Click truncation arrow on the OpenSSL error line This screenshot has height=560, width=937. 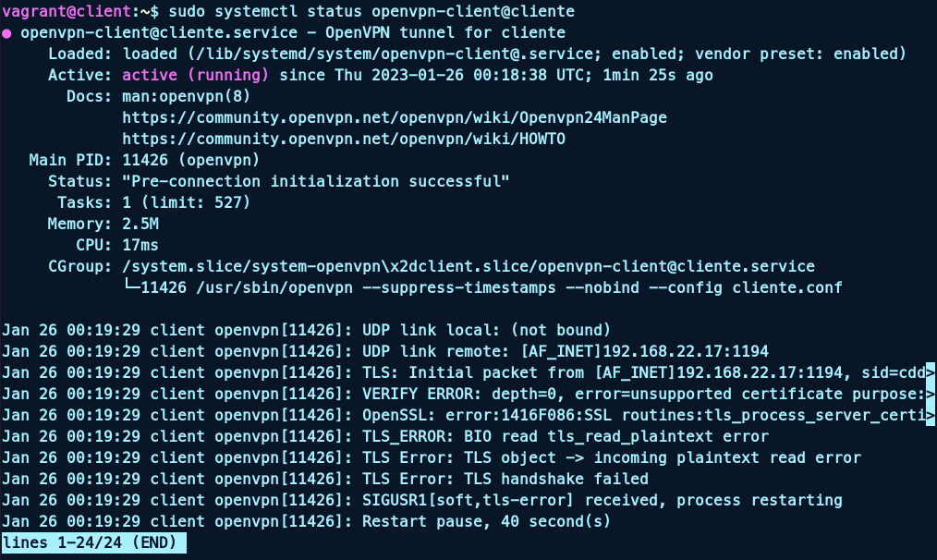tap(930, 415)
